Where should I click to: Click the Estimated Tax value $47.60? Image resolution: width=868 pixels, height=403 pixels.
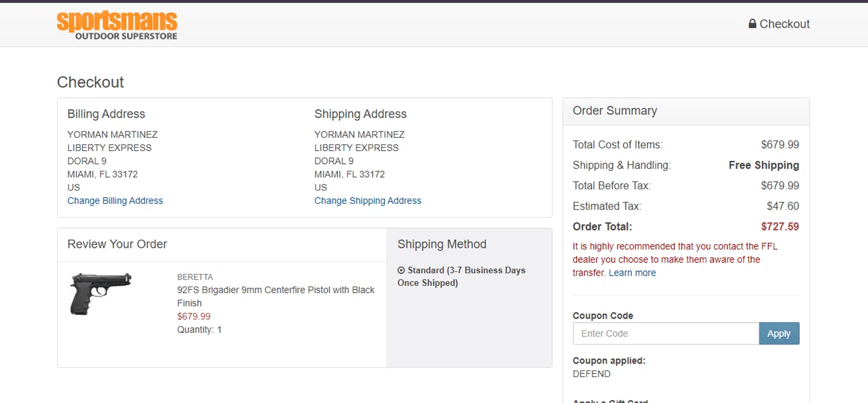(783, 206)
